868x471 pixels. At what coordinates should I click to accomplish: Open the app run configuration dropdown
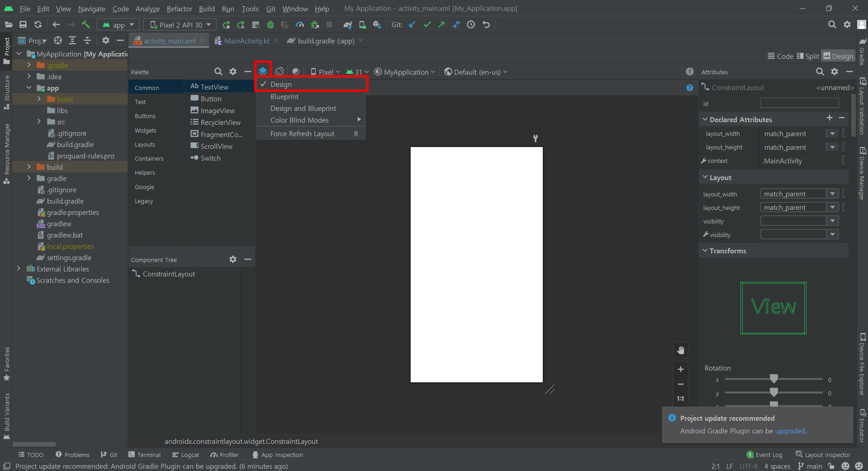coord(119,25)
